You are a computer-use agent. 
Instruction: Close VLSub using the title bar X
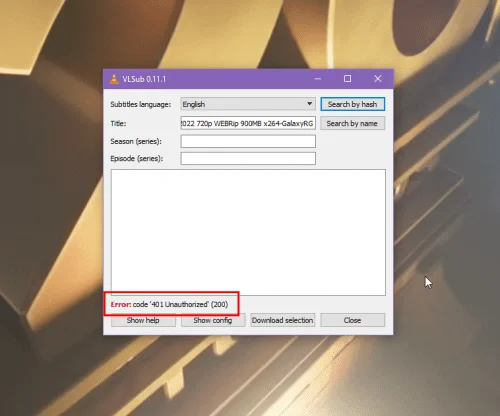tap(378, 79)
